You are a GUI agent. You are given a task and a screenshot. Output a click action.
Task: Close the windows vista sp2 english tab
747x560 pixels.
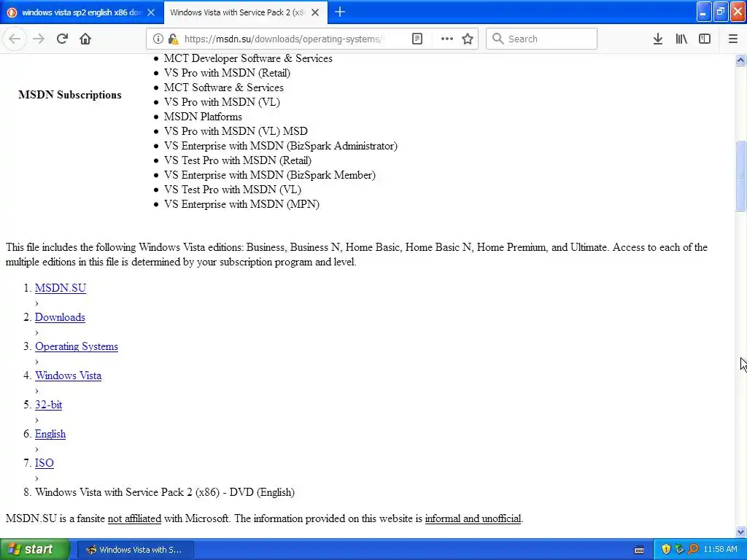(x=151, y=12)
